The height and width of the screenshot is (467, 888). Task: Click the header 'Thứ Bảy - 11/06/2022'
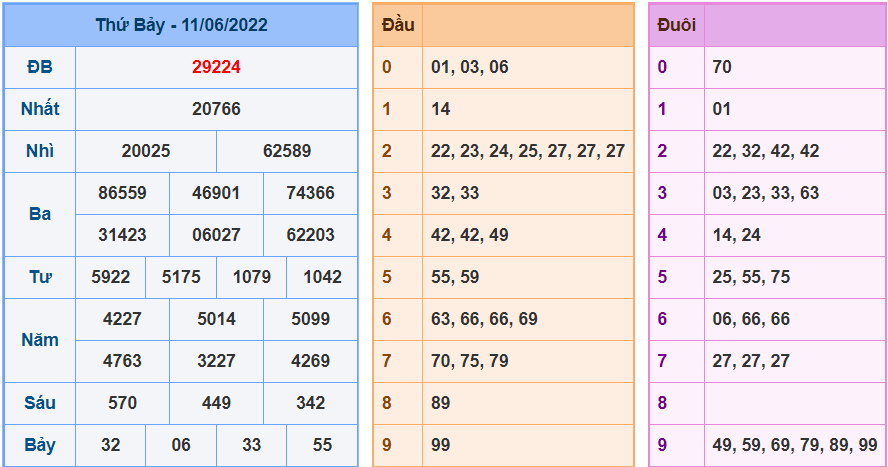pyautogui.click(x=181, y=25)
